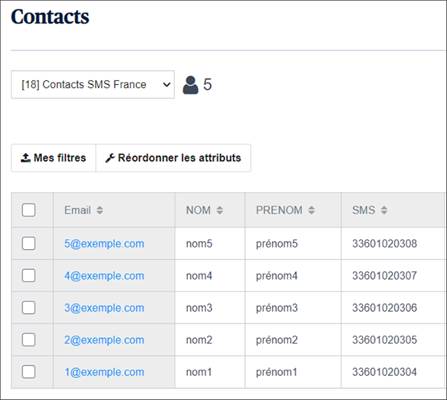Sort by the SMS column arrows

tap(384, 210)
